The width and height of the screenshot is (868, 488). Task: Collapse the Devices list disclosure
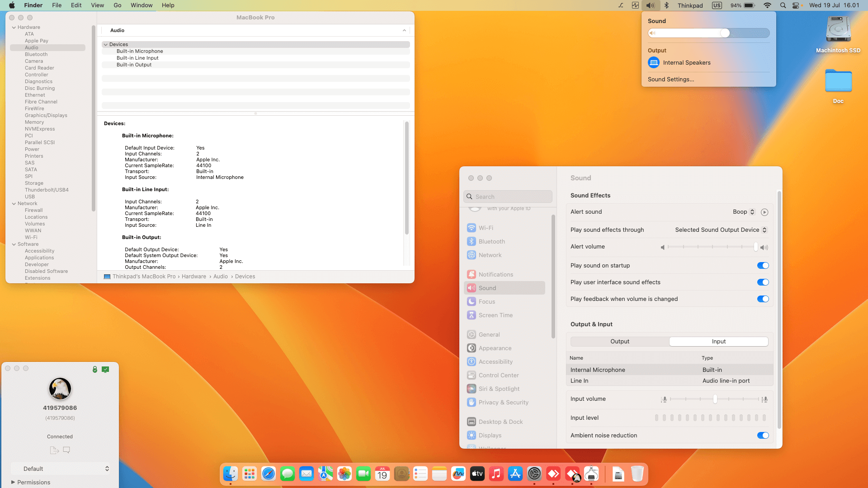[x=105, y=45]
